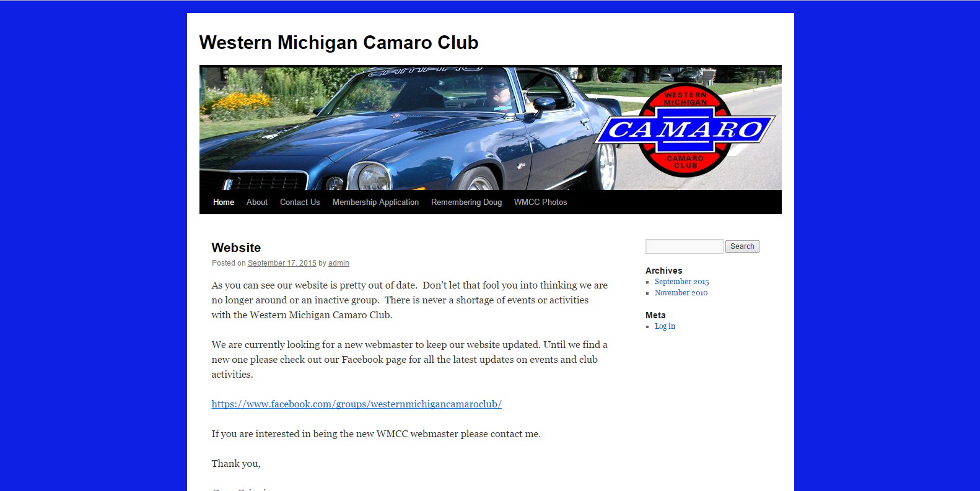Select the Remembering Doug menu item
The width and height of the screenshot is (980, 491).
pyautogui.click(x=466, y=202)
